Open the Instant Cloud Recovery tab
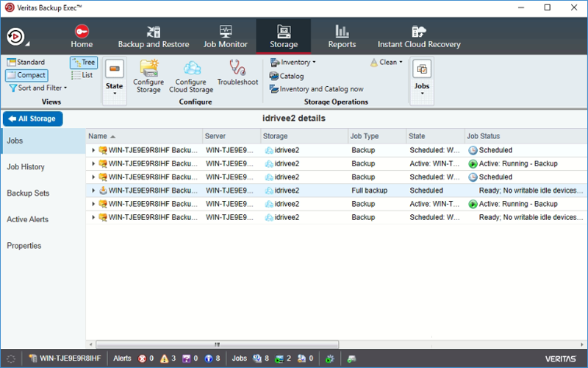This screenshot has height=368, width=588. coord(419,36)
